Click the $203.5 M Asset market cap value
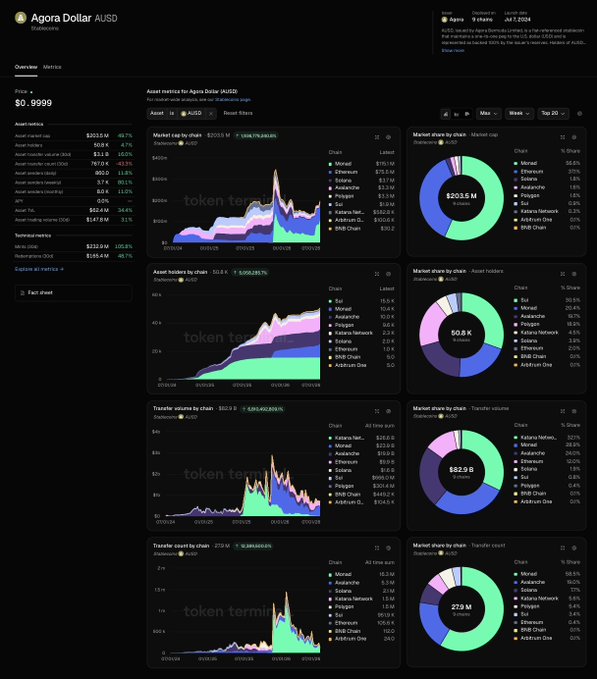Image resolution: width=597 pixels, height=679 pixels. click(x=97, y=136)
